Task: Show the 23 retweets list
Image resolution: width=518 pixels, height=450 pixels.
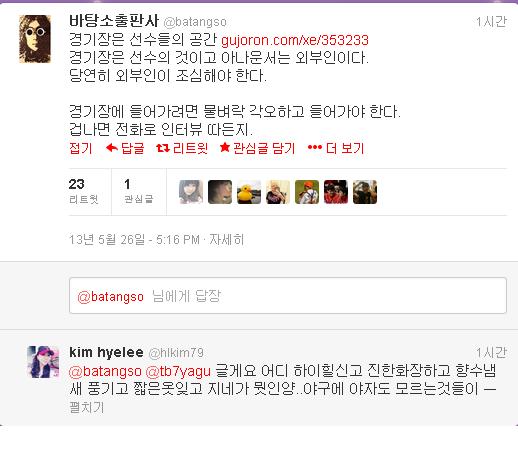Action: click(83, 191)
